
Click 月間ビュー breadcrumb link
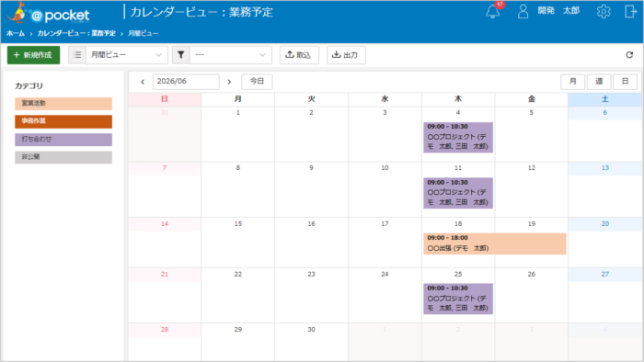point(143,33)
